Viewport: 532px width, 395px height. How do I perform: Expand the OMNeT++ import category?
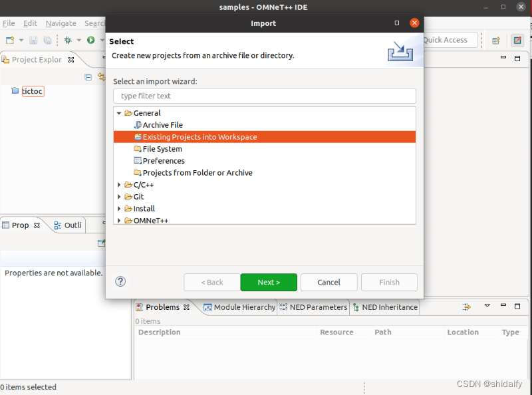[120, 220]
